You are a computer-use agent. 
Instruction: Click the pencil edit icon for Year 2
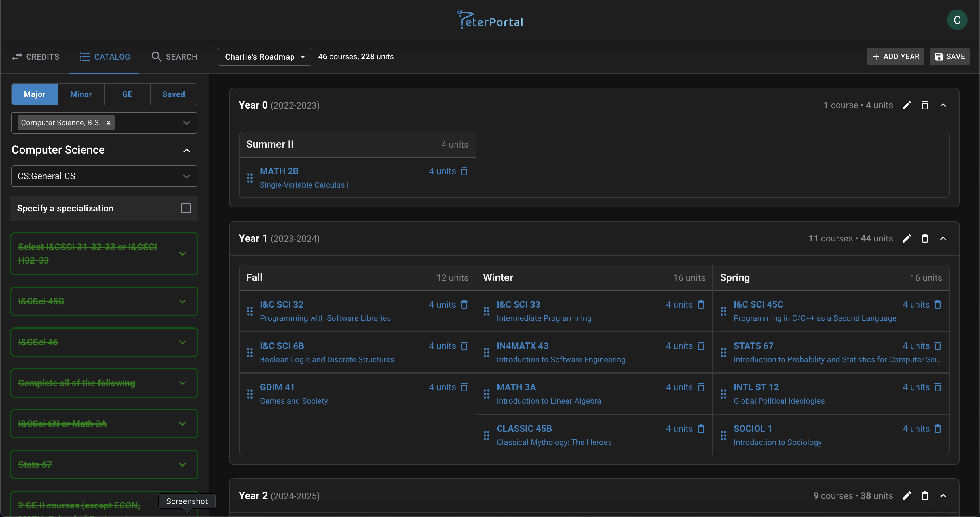coord(907,496)
